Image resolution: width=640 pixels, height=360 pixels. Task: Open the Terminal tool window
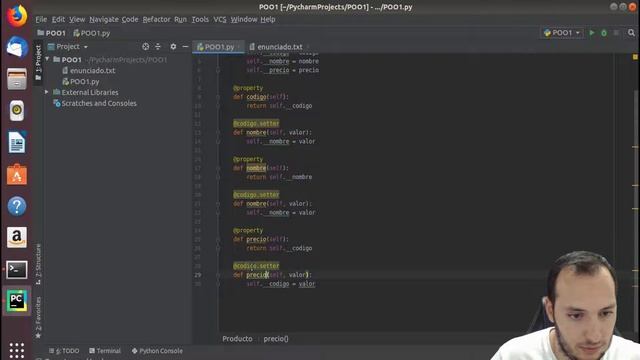tap(105, 351)
